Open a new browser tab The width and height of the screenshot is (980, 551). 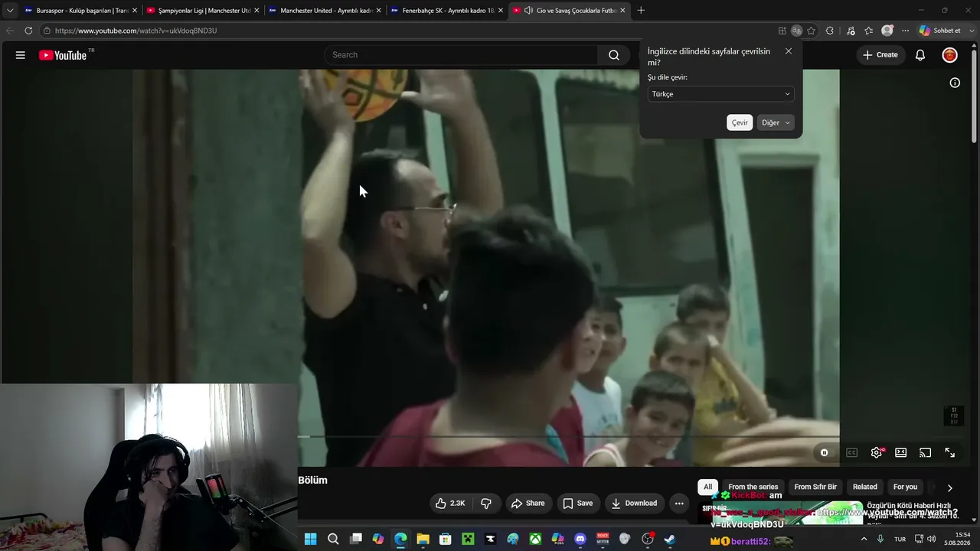click(641, 11)
